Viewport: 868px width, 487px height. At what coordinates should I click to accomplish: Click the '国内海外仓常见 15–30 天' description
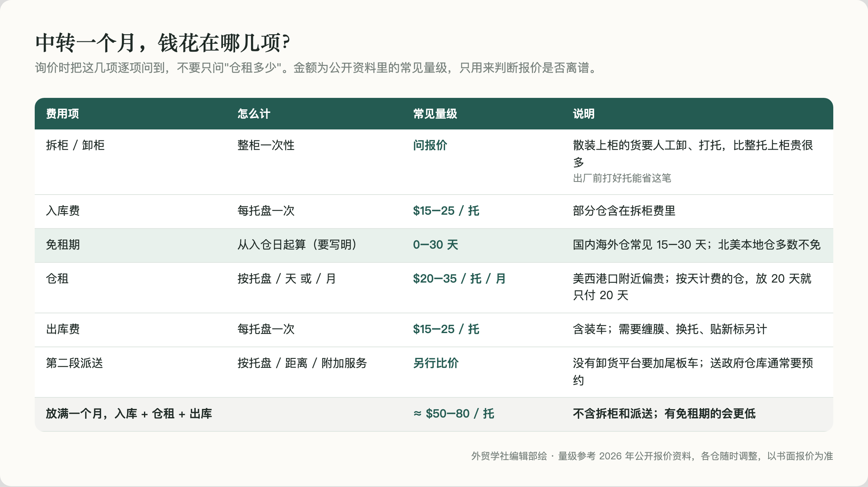[x=696, y=245]
